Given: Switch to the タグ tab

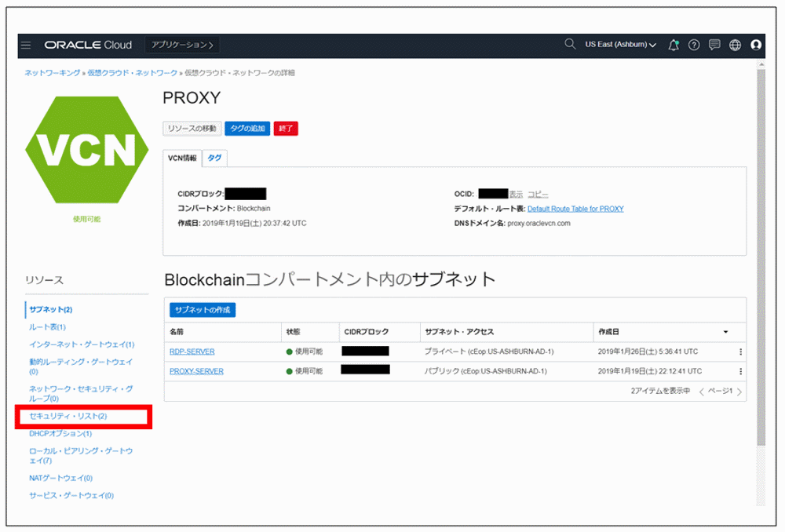Looking at the screenshot, I should 214,157.
